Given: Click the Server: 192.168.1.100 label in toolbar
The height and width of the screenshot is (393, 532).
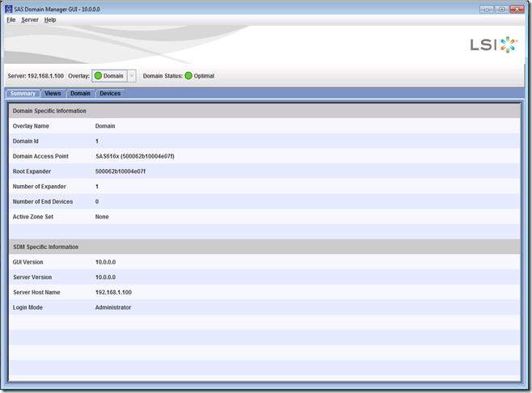Looking at the screenshot, I should click(36, 76).
